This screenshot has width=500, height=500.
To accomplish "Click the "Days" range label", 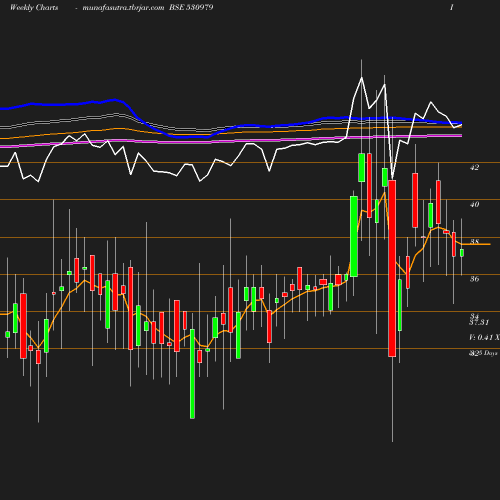I will click(x=490, y=353).
